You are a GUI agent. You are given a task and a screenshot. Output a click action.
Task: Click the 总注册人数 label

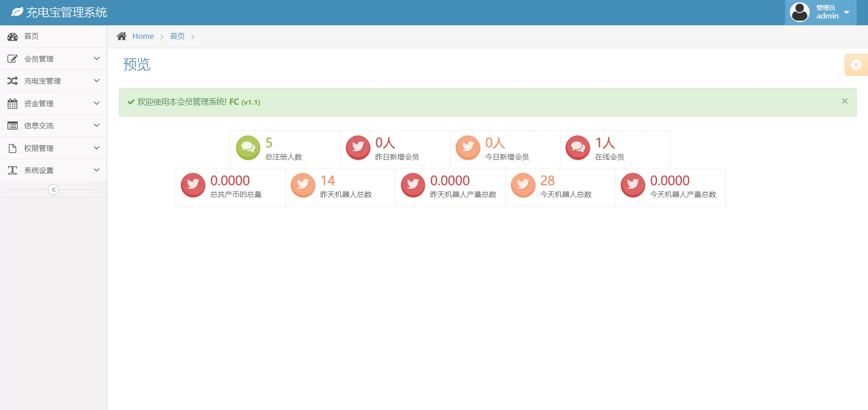pyautogui.click(x=283, y=157)
